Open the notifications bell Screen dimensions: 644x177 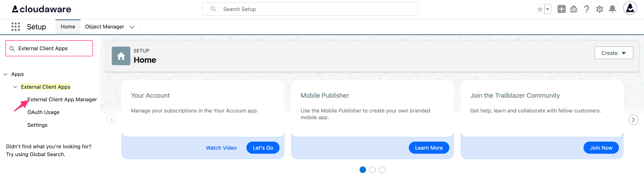[612, 9]
